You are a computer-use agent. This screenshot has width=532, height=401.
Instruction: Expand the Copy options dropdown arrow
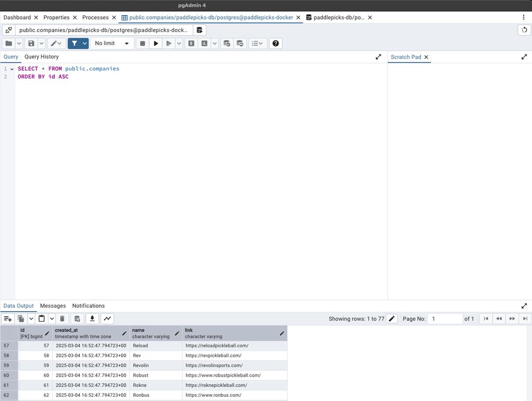pos(31,319)
